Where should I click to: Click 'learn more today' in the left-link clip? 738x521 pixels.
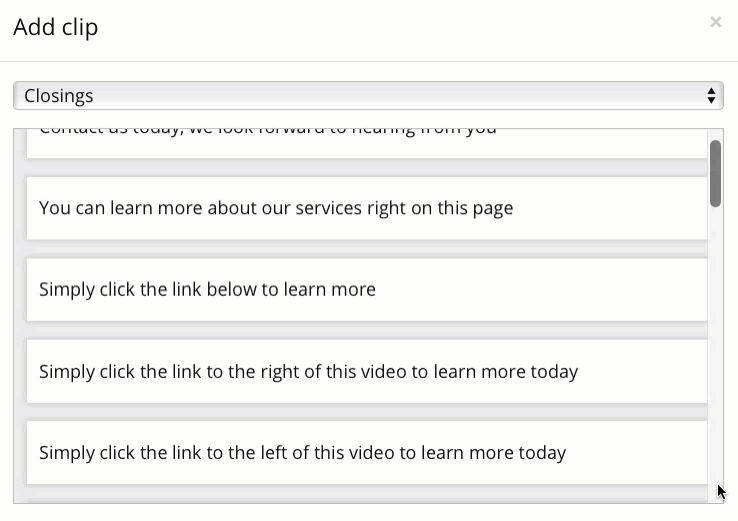coord(494,452)
